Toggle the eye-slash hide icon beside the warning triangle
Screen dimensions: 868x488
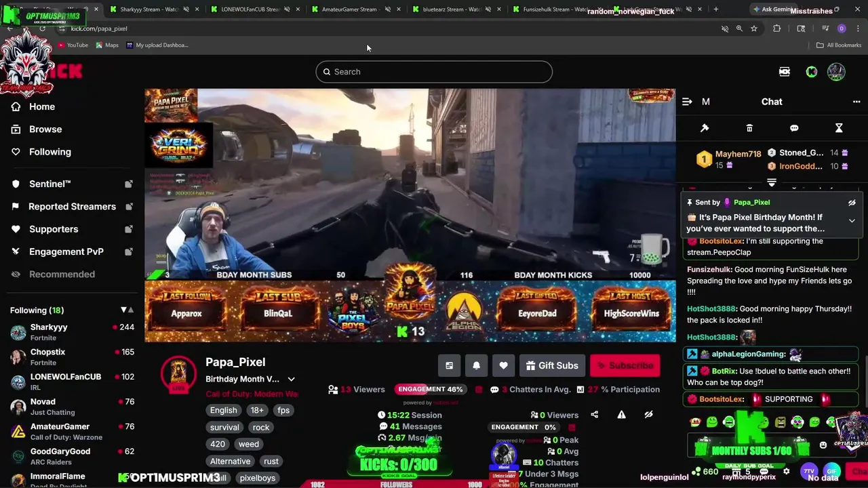[648, 415]
